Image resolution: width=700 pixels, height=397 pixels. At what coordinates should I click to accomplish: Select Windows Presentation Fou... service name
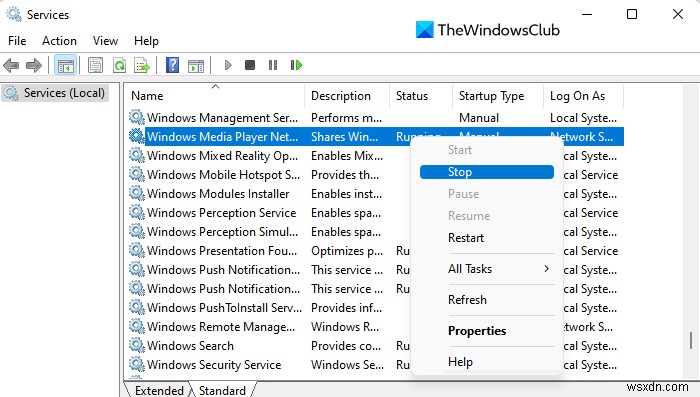tap(222, 251)
